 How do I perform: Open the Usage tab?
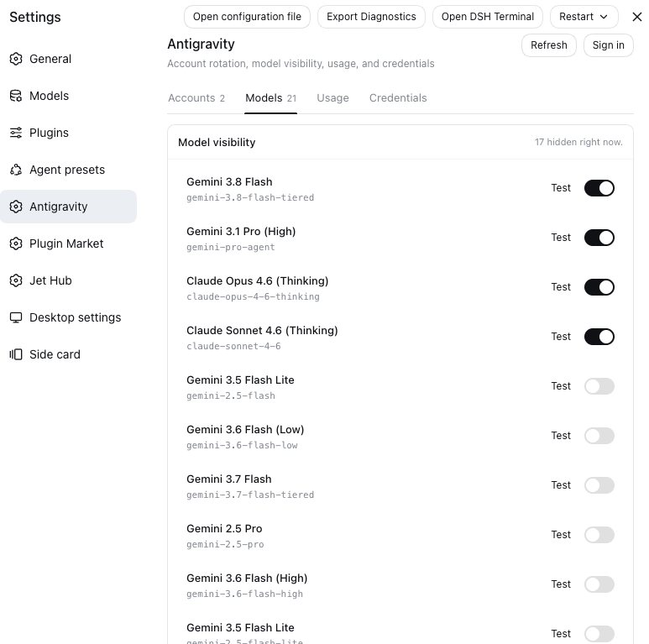point(332,98)
